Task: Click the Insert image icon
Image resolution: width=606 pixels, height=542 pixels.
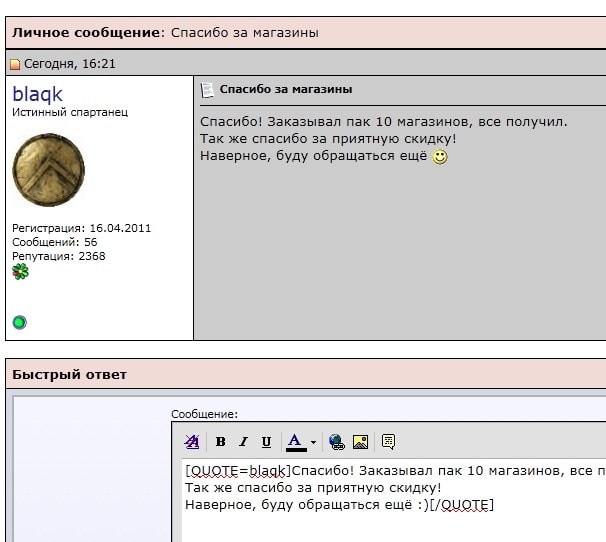Action: [360, 441]
